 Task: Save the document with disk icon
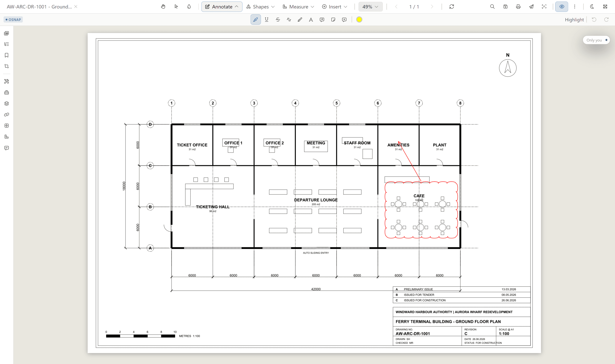505,7
